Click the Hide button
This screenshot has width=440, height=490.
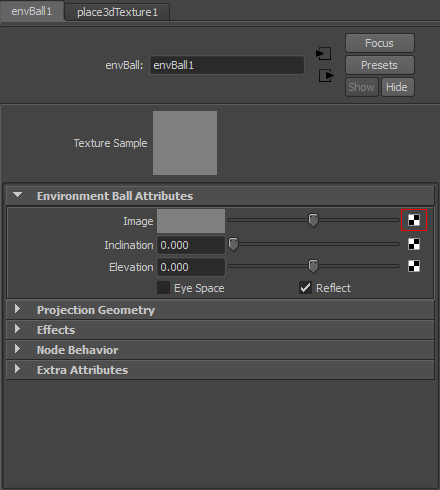point(397,87)
